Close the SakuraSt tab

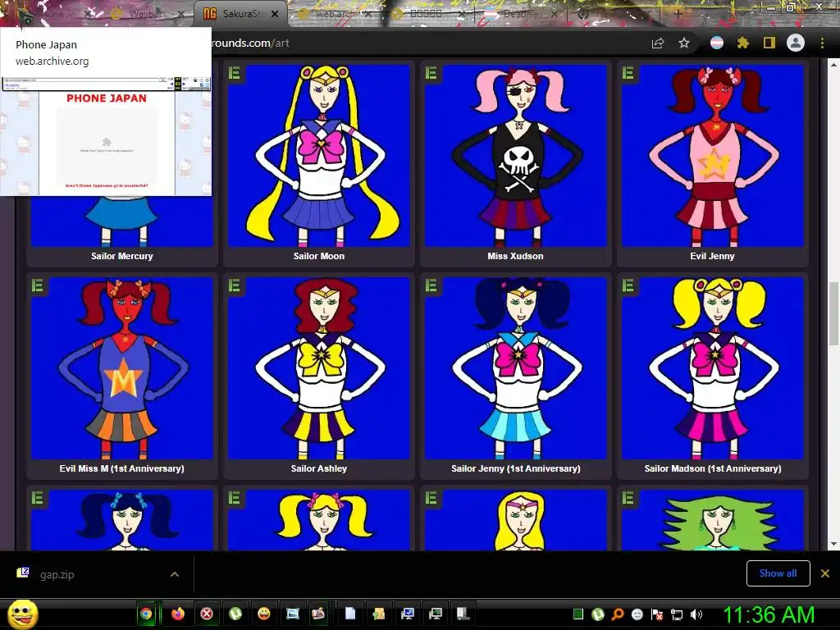pos(275,14)
